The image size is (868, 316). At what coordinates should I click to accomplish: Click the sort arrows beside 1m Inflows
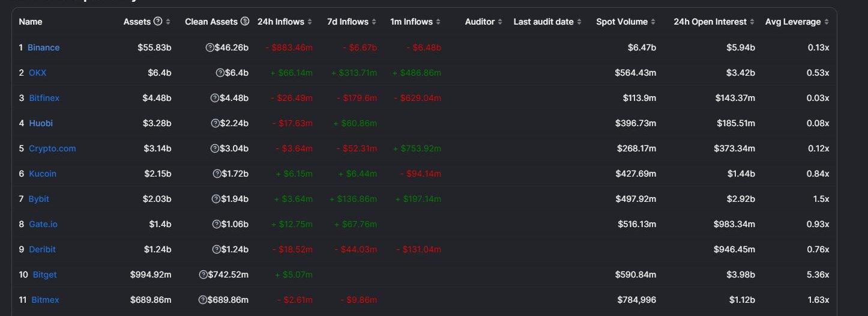pyautogui.click(x=438, y=22)
